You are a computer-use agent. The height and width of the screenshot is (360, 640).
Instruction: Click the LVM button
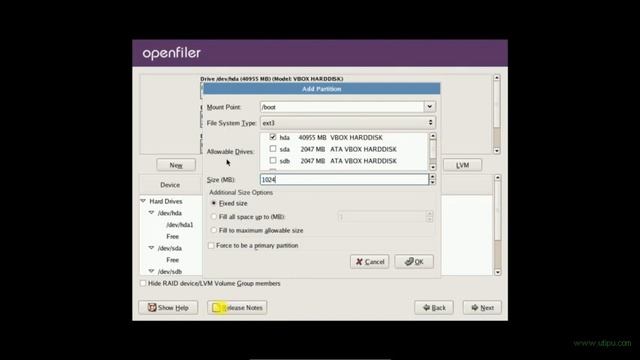point(462,165)
